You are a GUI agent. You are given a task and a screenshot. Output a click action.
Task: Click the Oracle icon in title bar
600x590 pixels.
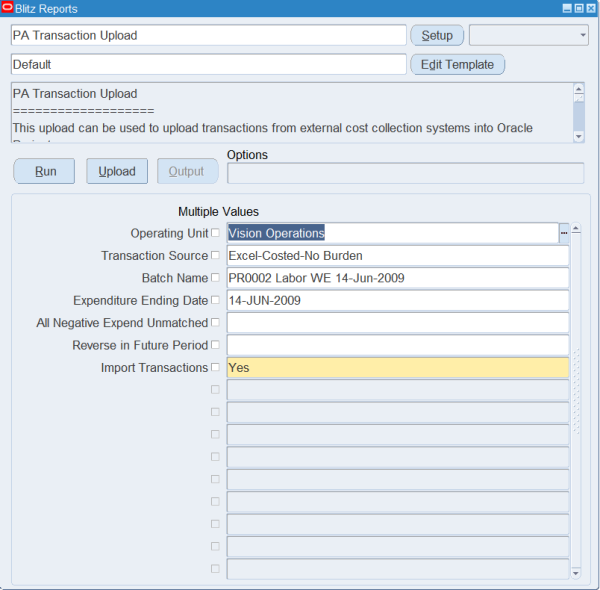(x=7, y=8)
